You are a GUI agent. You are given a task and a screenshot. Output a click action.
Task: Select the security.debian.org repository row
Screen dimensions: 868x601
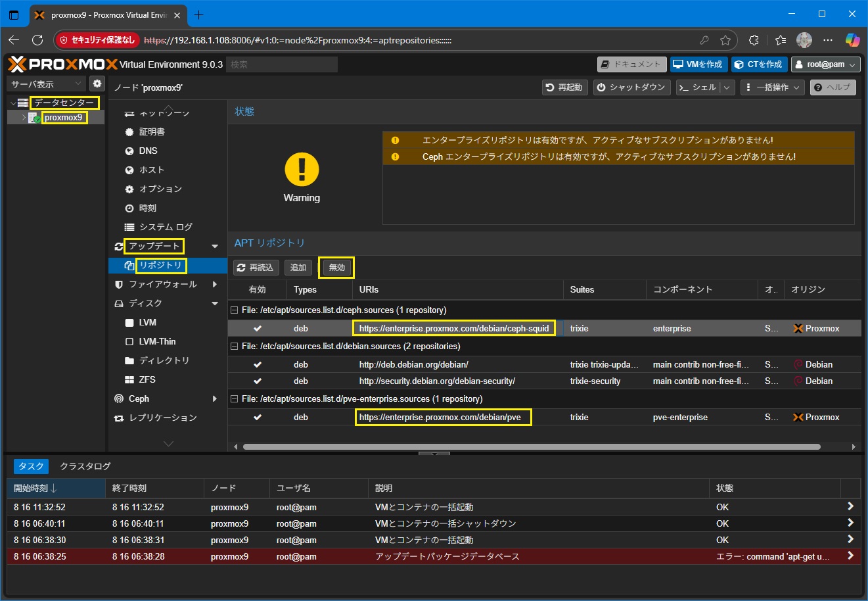coord(544,381)
